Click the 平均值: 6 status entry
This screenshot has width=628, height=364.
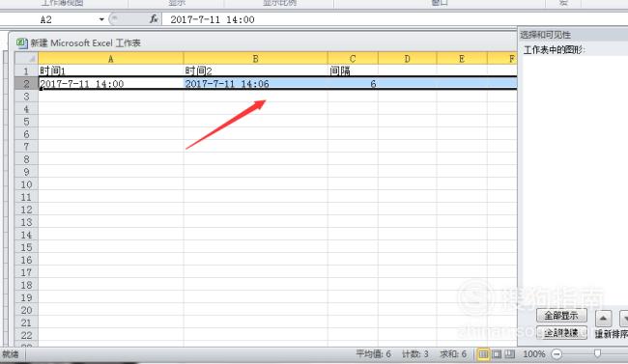373,354
